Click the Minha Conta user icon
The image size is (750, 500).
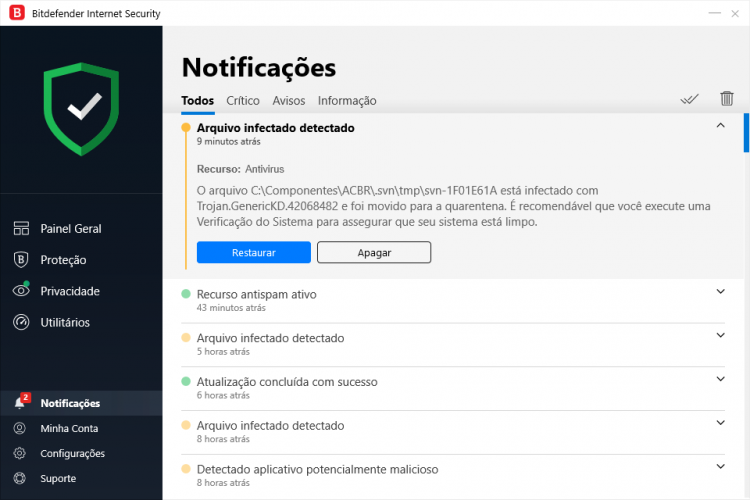coord(20,428)
